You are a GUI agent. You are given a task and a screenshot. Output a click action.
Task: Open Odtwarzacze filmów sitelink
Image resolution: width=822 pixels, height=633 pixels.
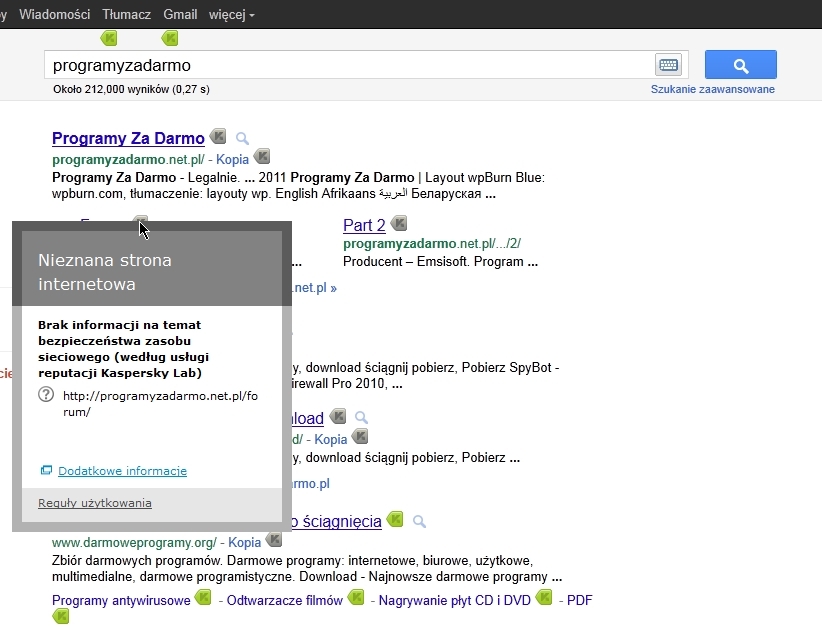pyautogui.click(x=285, y=600)
